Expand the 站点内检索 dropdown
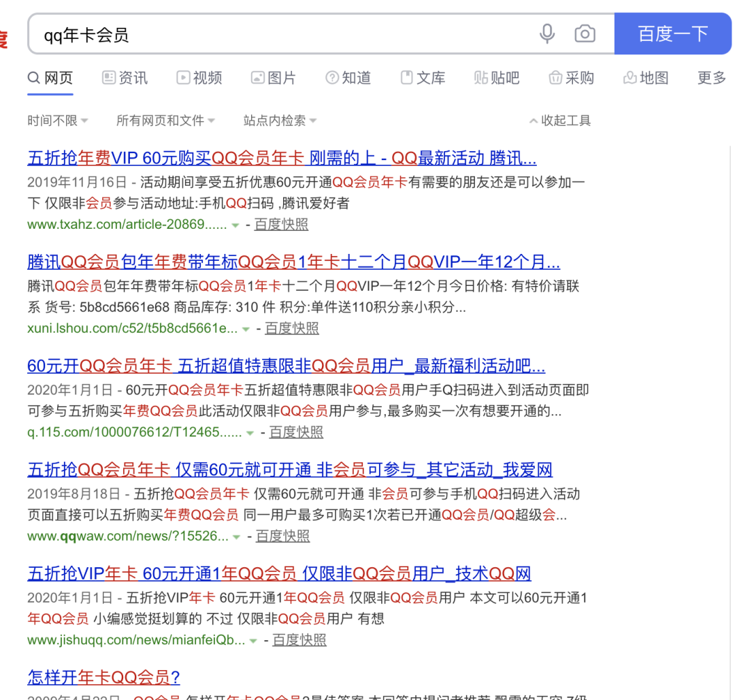 (x=280, y=121)
